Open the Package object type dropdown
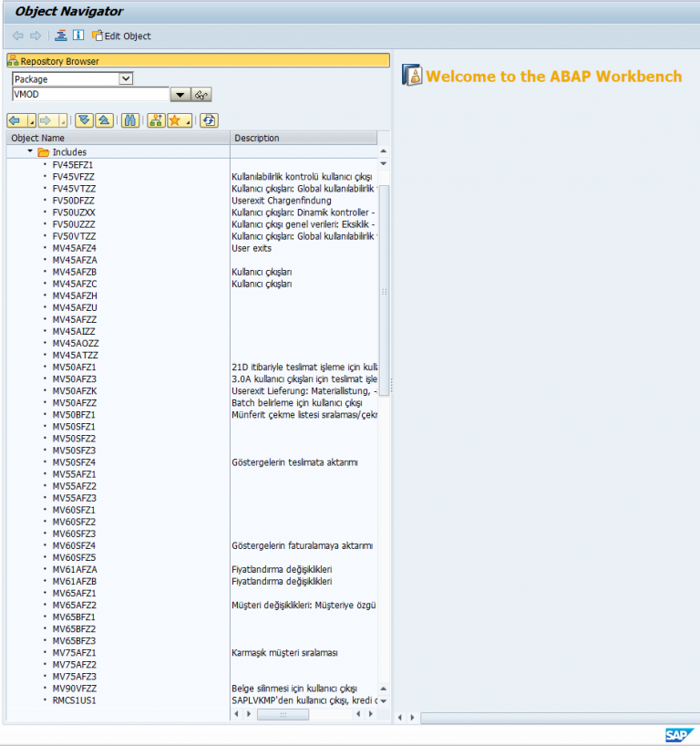 (x=126, y=78)
